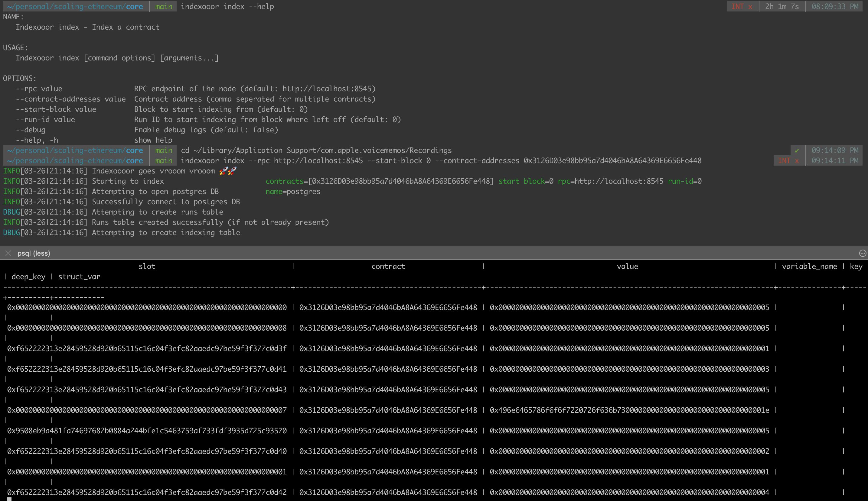The image size is (868, 501).
Task: Click the 'value' column header
Action: [x=627, y=266]
